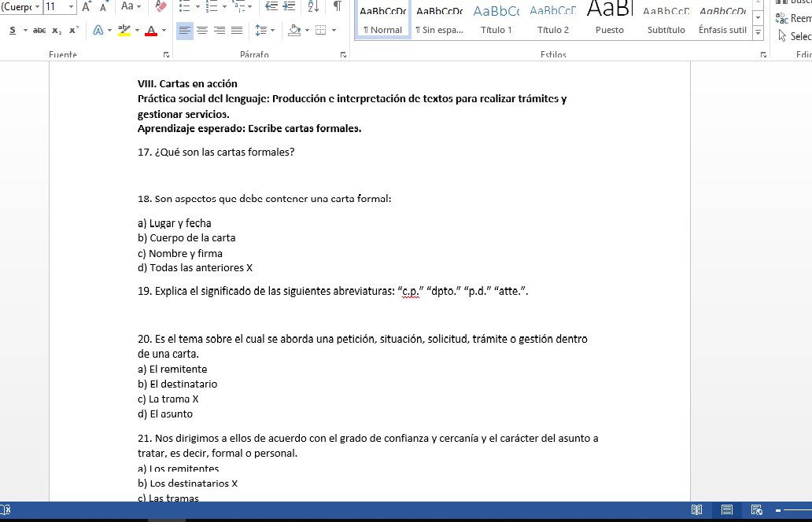Expand the borders dropdown arrow
812x522 pixels.
pos(334,31)
